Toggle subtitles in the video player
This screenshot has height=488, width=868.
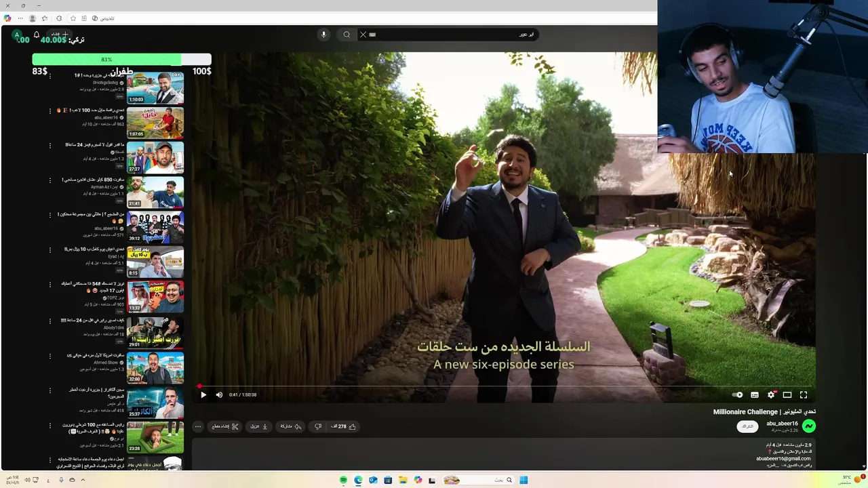pos(755,394)
